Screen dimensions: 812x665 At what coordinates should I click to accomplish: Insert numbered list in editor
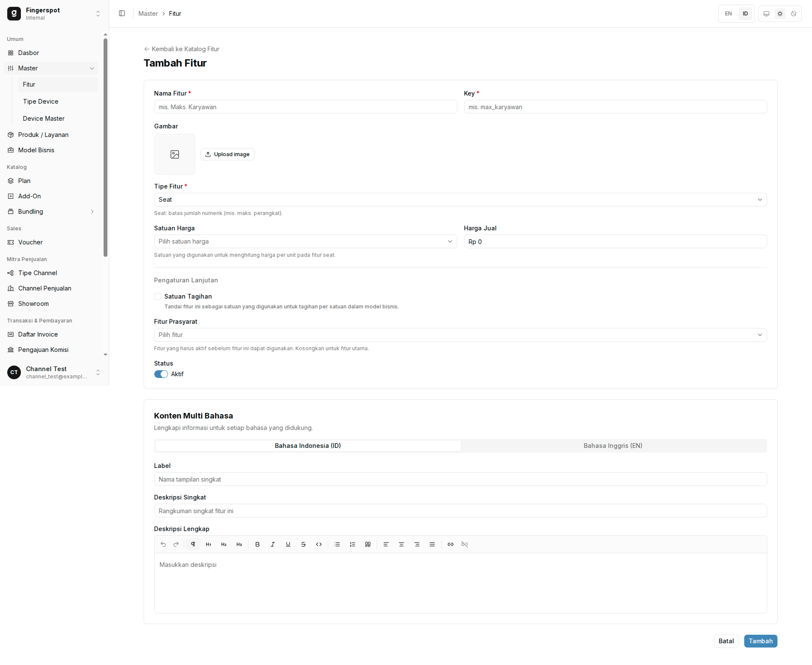click(353, 544)
